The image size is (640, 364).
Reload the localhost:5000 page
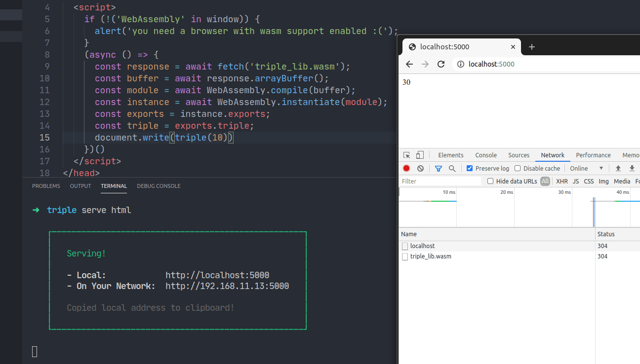441,64
